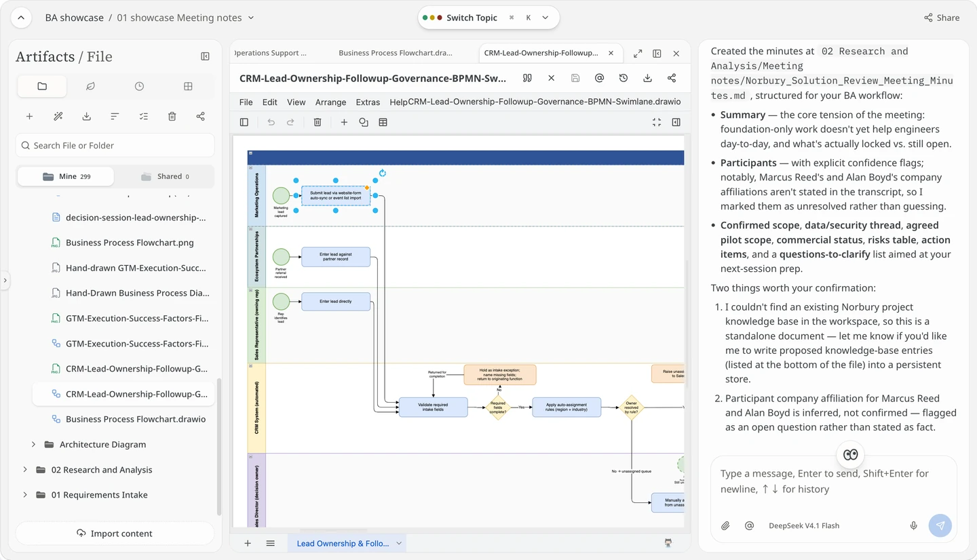This screenshot has width=977, height=560.
Task: Click the trash icon in Artifacts toolbar
Action: click(172, 117)
